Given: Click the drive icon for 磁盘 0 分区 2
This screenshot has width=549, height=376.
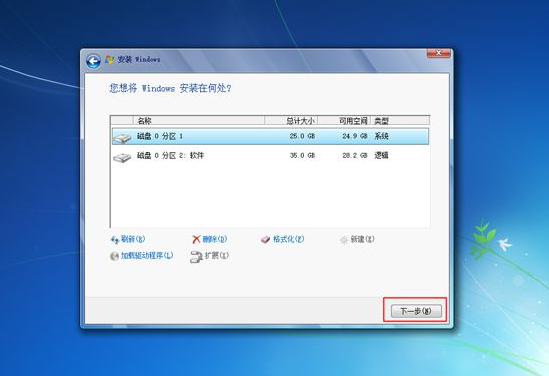Looking at the screenshot, I should pos(122,158).
